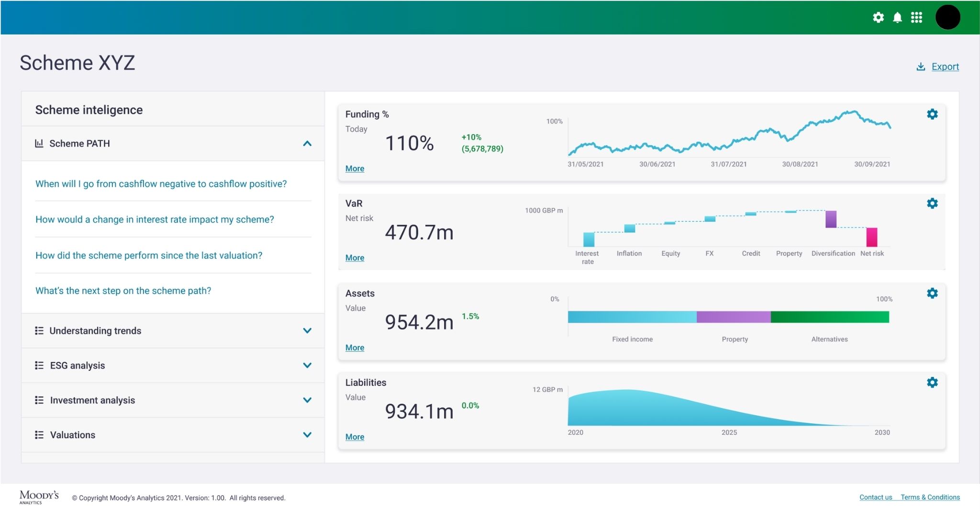Select Valuations section label
Viewport: 980px width, 511px height.
tap(73, 435)
